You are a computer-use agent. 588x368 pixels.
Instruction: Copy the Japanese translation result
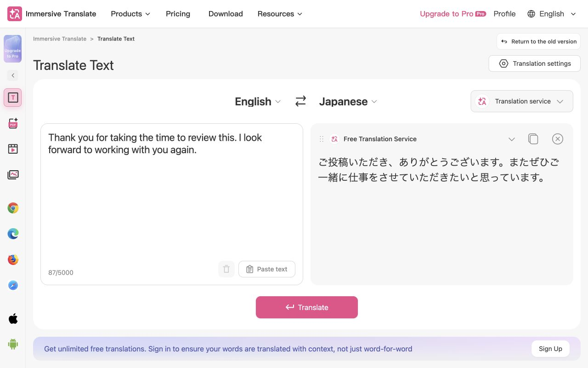tap(533, 139)
